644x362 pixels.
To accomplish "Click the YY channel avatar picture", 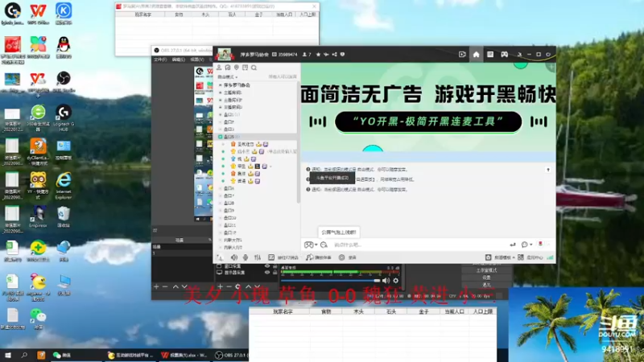I will pyautogui.click(x=225, y=54).
